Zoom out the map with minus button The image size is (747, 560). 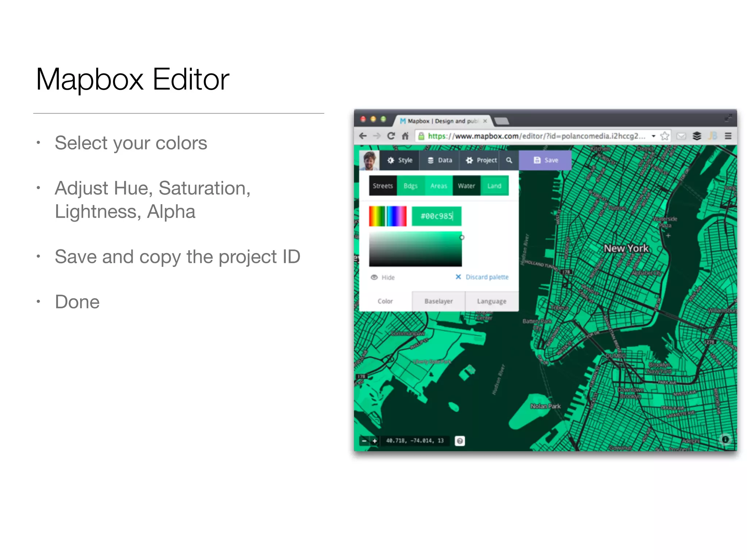tap(364, 441)
